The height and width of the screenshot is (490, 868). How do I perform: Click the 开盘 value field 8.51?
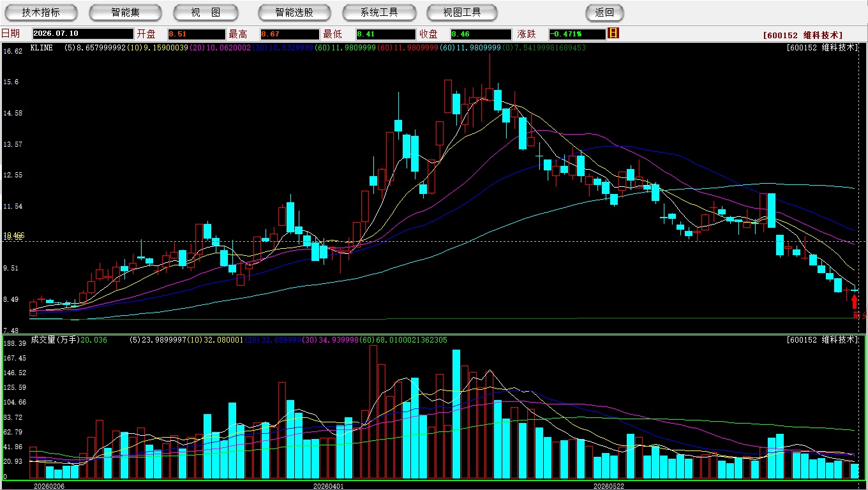tap(197, 34)
